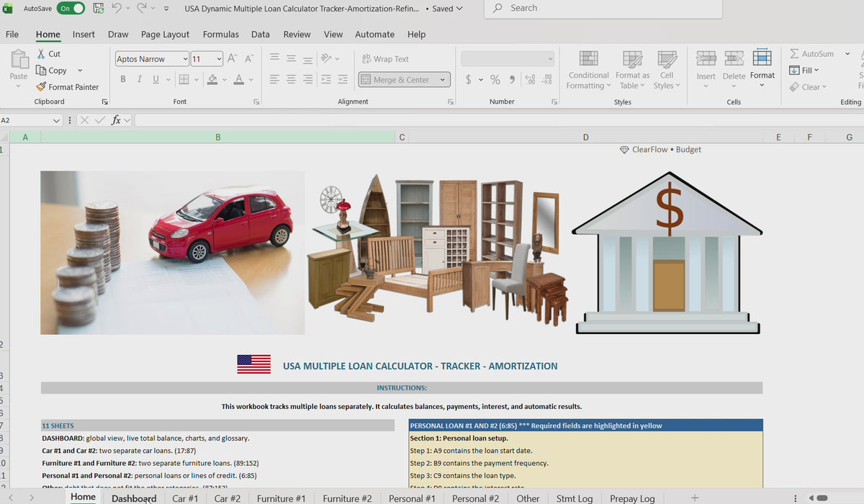
Task: Open the font size 11 dropdown
Action: coord(218,59)
